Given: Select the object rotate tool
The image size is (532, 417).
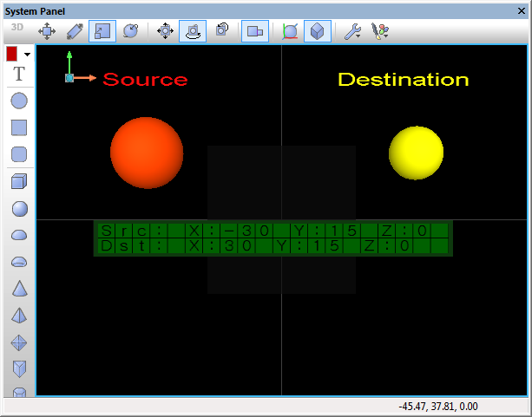Looking at the screenshot, I should (x=131, y=31).
